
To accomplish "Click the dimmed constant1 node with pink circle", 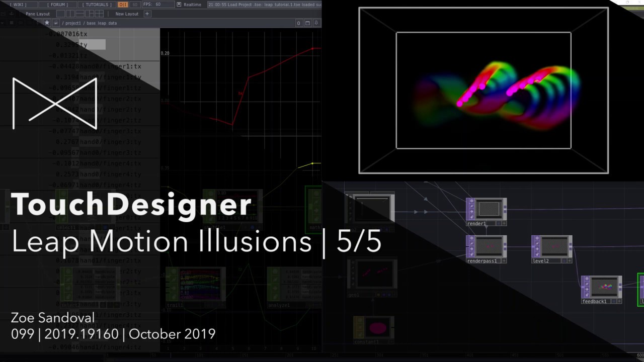I will 373,329.
